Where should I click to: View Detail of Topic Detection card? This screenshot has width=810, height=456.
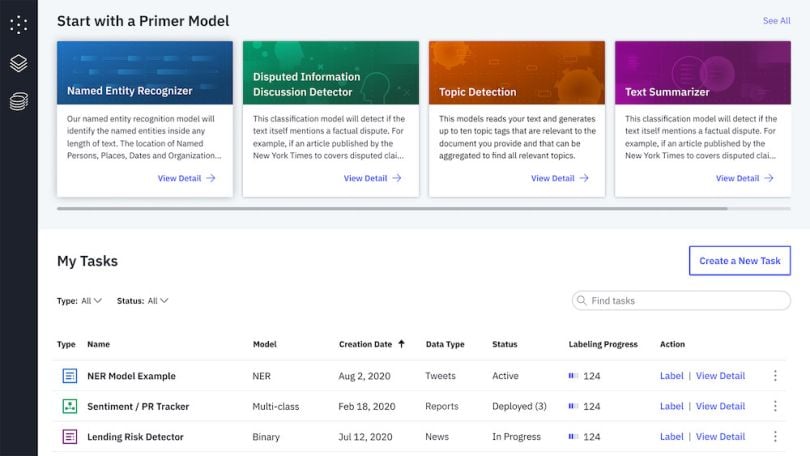pyautogui.click(x=559, y=178)
